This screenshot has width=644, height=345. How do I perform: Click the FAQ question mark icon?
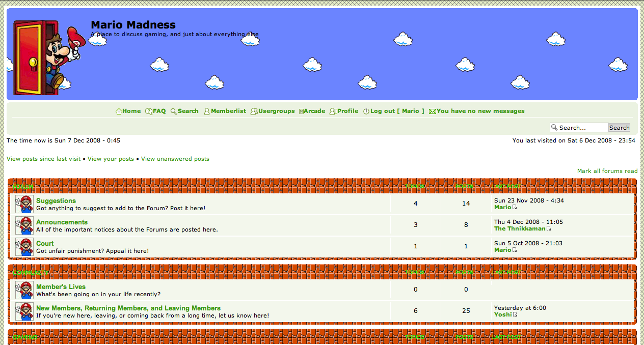149,111
